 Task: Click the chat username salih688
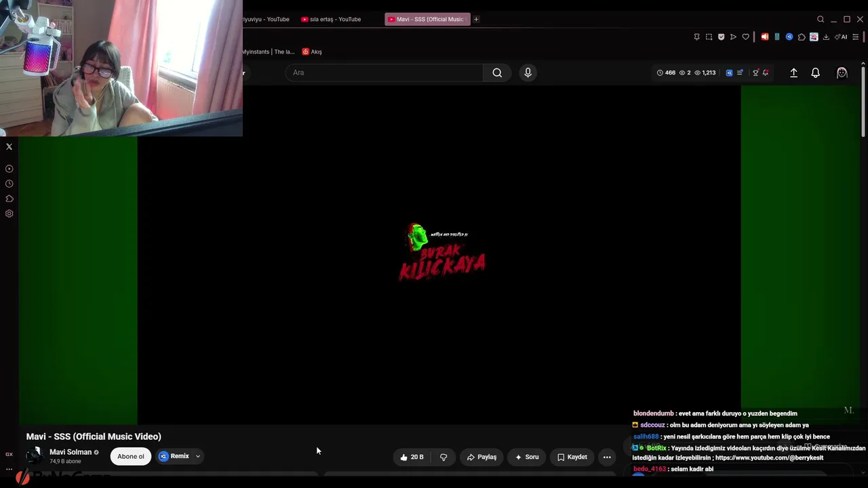646,436
